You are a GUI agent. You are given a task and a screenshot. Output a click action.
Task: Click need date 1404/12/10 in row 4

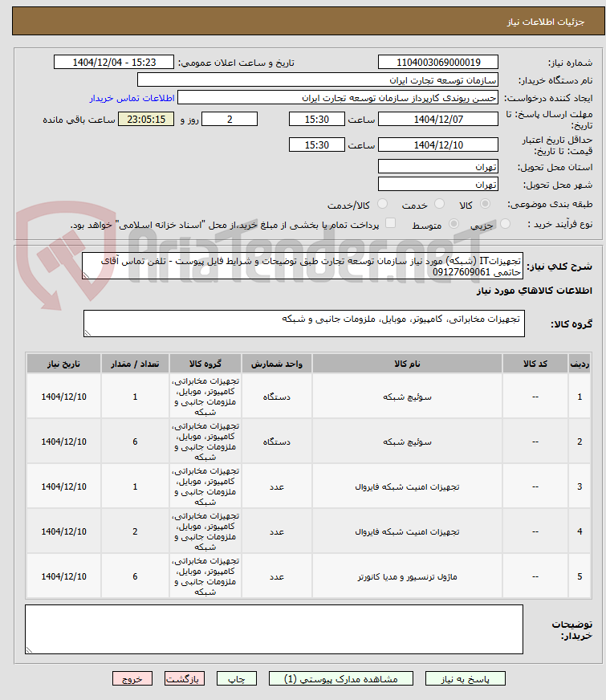64,532
